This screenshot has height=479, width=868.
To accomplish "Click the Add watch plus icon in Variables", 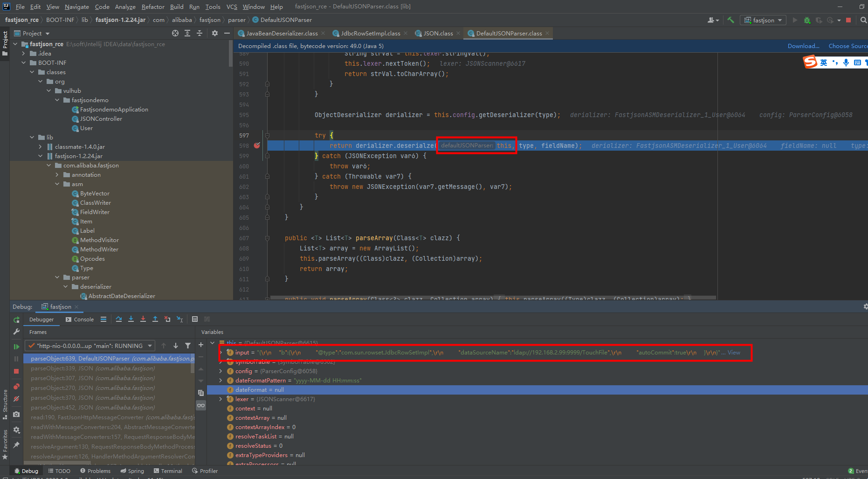I will 201,345.
